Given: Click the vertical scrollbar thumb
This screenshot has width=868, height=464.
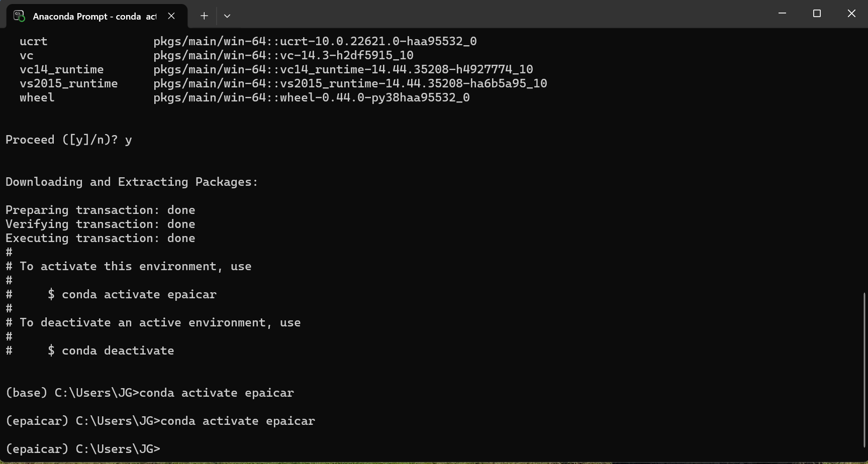Looking at the screenshot, I should click(865, 370).
